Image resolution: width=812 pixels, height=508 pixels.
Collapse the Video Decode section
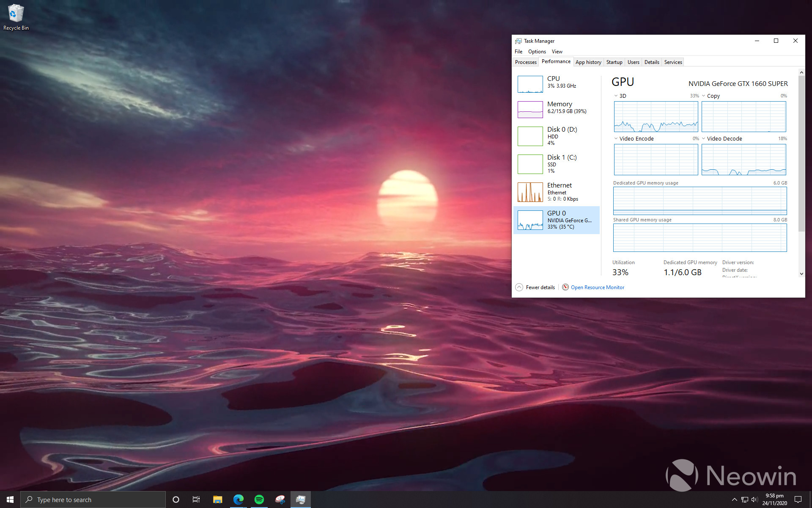click(x=704, y=138)
